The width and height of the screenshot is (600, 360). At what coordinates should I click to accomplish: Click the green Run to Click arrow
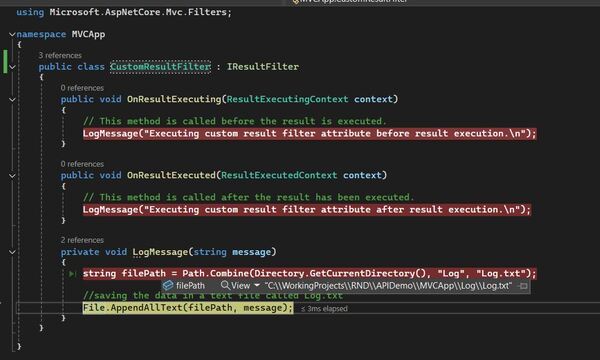point(72,274)
